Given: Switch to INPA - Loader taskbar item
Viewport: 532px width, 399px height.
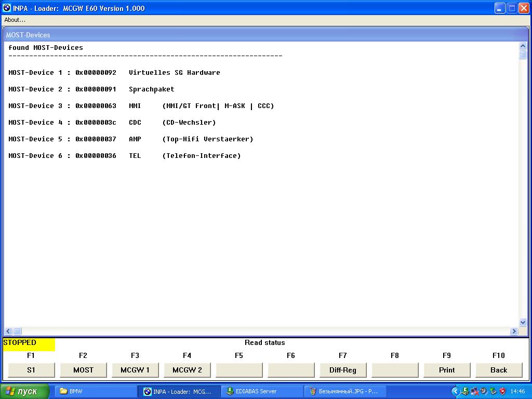Looking at the screenshot, I should [179, 391].
